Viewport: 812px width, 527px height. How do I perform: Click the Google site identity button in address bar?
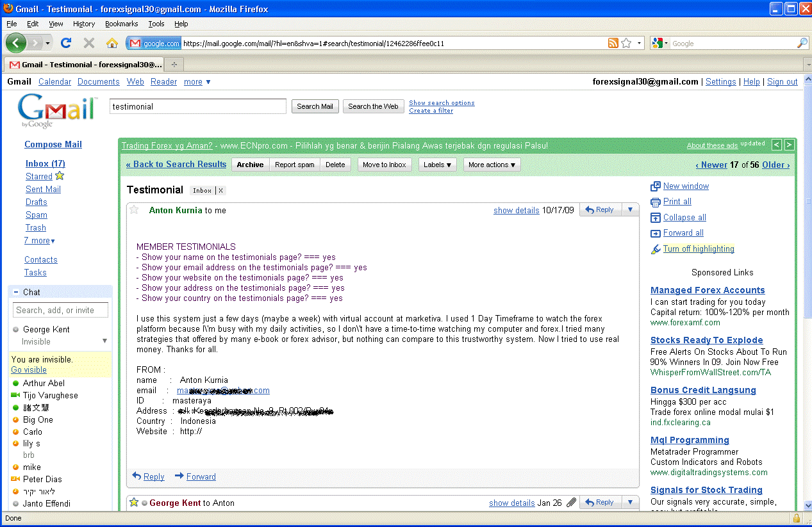tap(154, 44)
